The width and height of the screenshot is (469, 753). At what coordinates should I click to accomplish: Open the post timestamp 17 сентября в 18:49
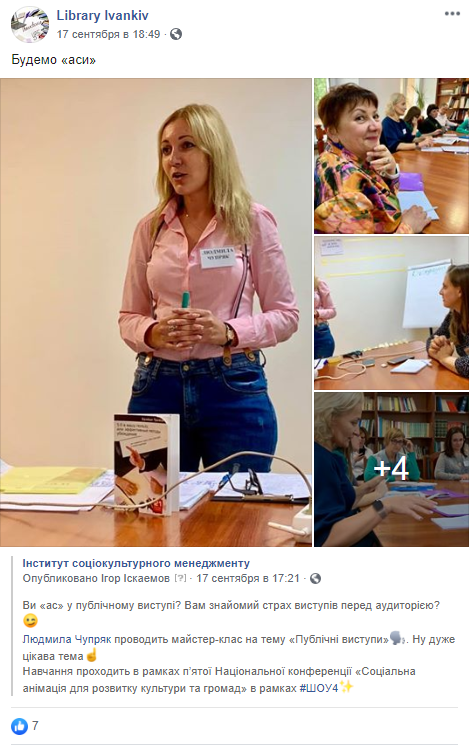(x=108, y=34)
